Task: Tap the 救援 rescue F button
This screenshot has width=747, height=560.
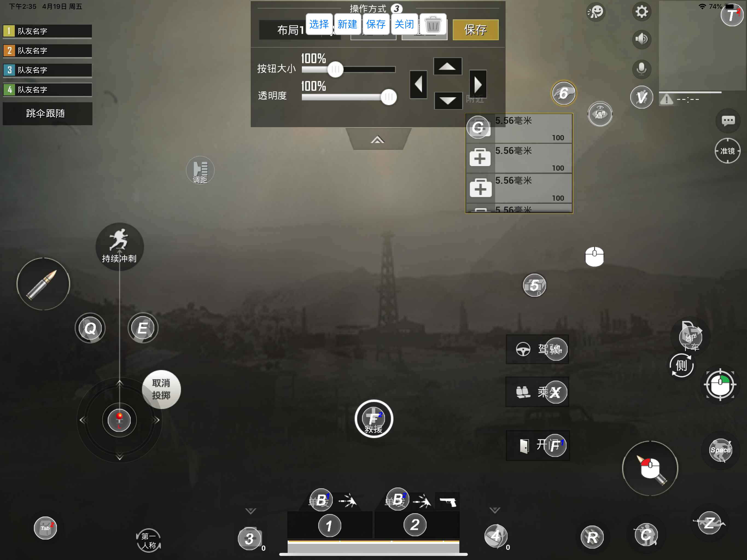Action: [373, 419]
